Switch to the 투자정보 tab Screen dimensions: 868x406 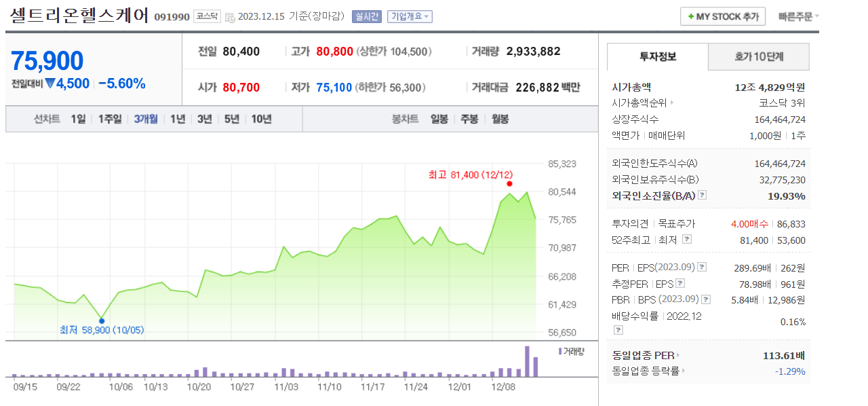coord(658,57)
